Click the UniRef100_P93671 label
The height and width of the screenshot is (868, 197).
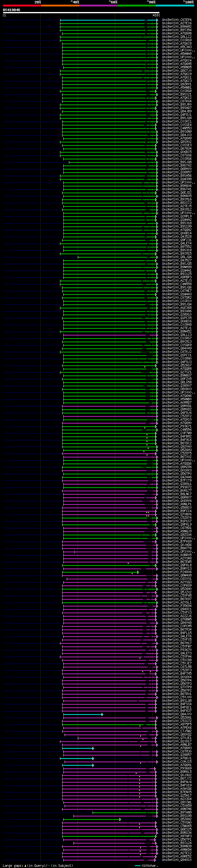pyautogui.click(x=177, y=426)
